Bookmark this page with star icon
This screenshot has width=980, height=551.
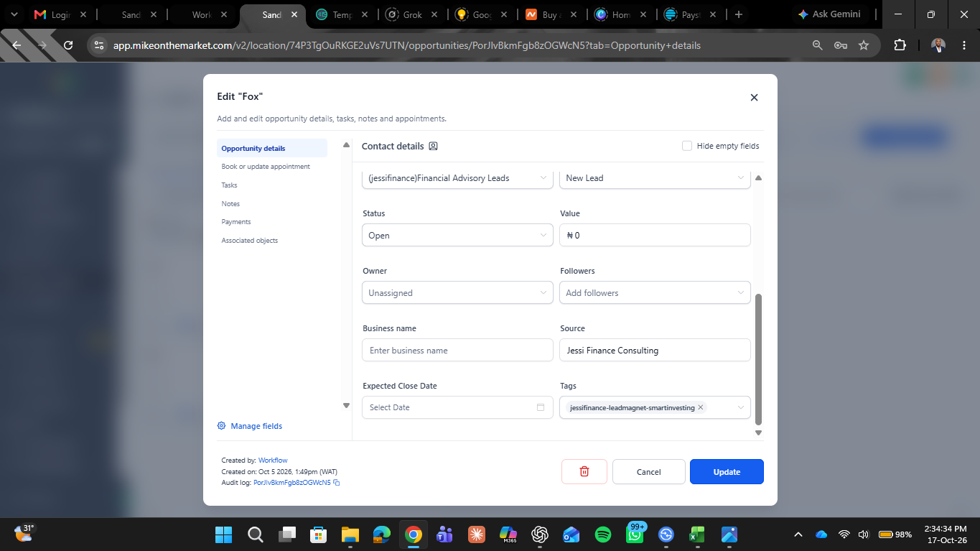tap(864, 45)
